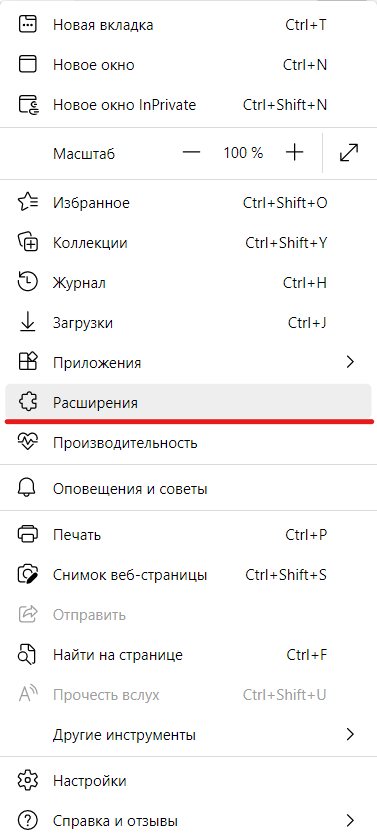Click the Extensions puzzle icon
The image size is (377, 838).
click(28, 402)
